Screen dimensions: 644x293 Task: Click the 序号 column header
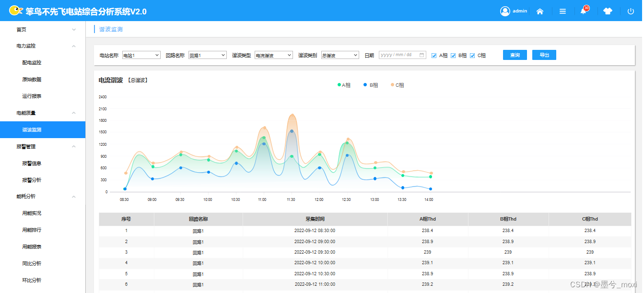pyautogui.click(x=126, y=219)
